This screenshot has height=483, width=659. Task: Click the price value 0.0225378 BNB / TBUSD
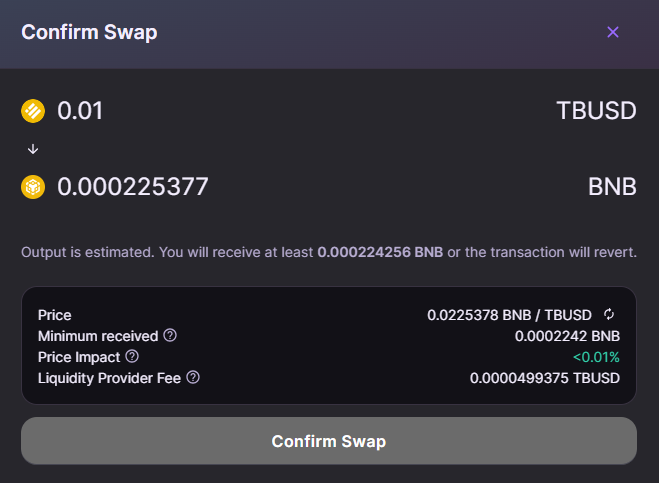tap(509, 315)
